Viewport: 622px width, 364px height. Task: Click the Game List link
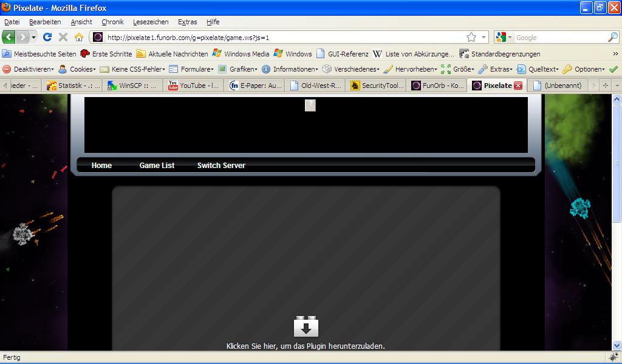click(157, 166)
